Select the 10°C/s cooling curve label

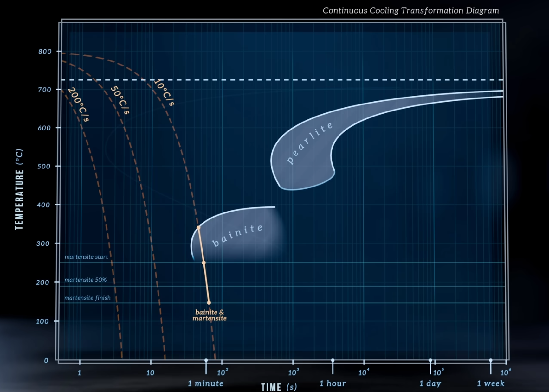[164, 93]
